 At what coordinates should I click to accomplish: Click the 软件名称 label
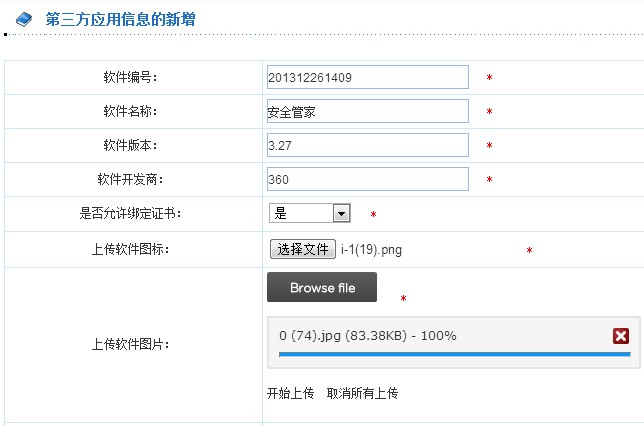(x=130, y=111)
